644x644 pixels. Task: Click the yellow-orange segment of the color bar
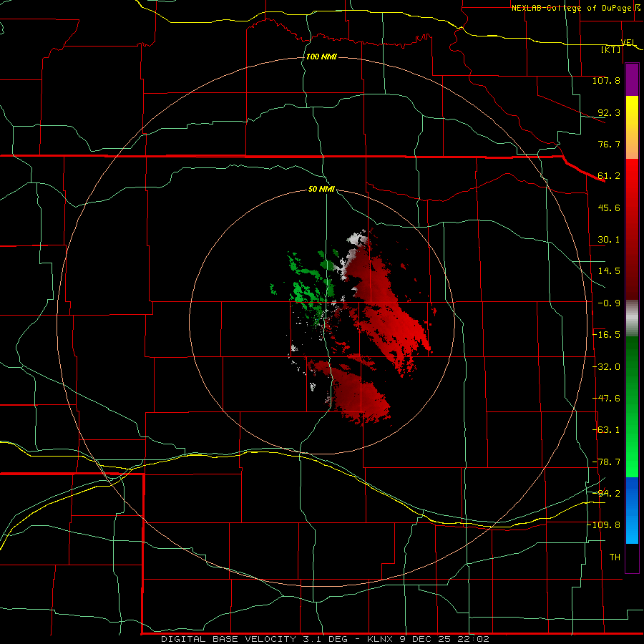(x=632, y=127)
